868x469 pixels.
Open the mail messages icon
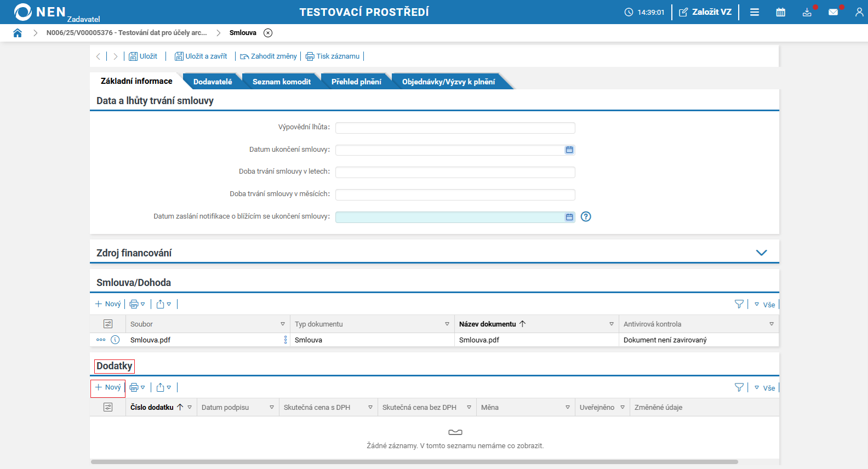tap(833, 12)
